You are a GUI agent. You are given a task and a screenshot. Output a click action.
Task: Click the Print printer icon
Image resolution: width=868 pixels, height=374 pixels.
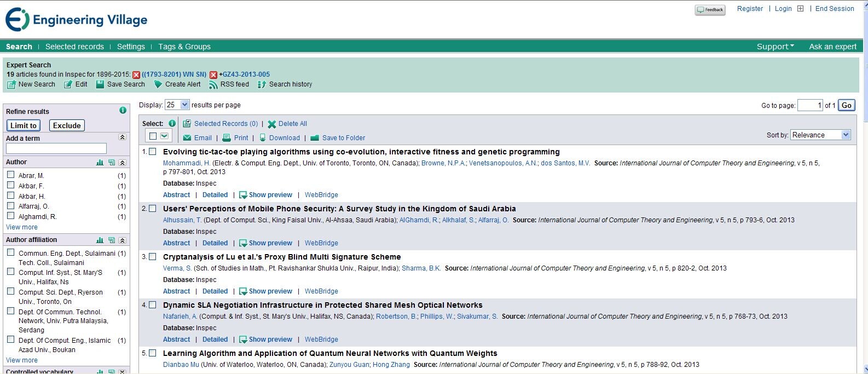pos(227,138)
